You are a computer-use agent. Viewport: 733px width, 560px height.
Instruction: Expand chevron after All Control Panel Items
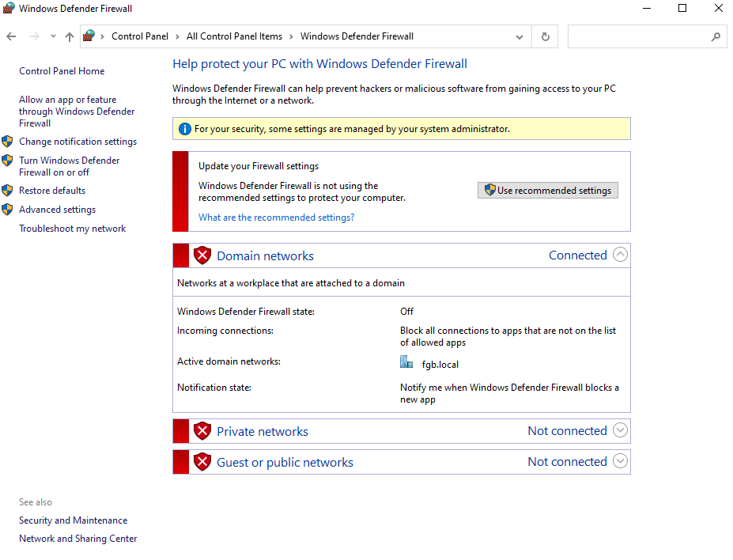pos(291,36)
